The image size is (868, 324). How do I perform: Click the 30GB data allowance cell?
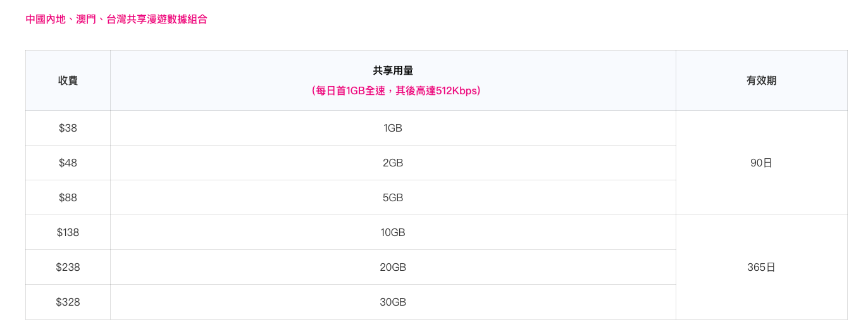point(393,302)
